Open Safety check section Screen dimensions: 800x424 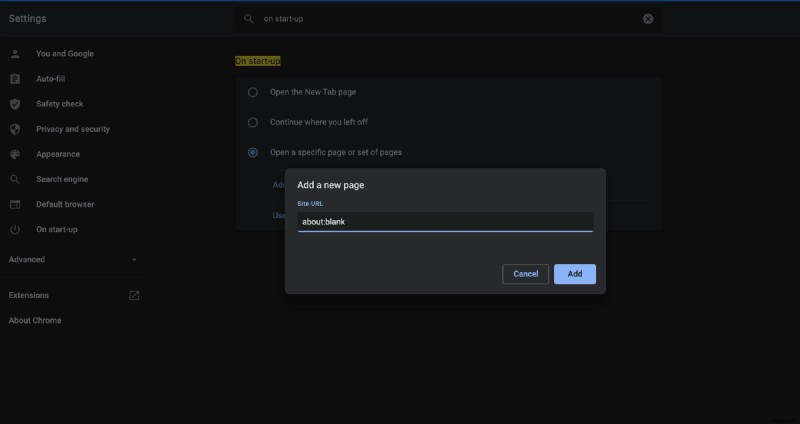(60, 104)
